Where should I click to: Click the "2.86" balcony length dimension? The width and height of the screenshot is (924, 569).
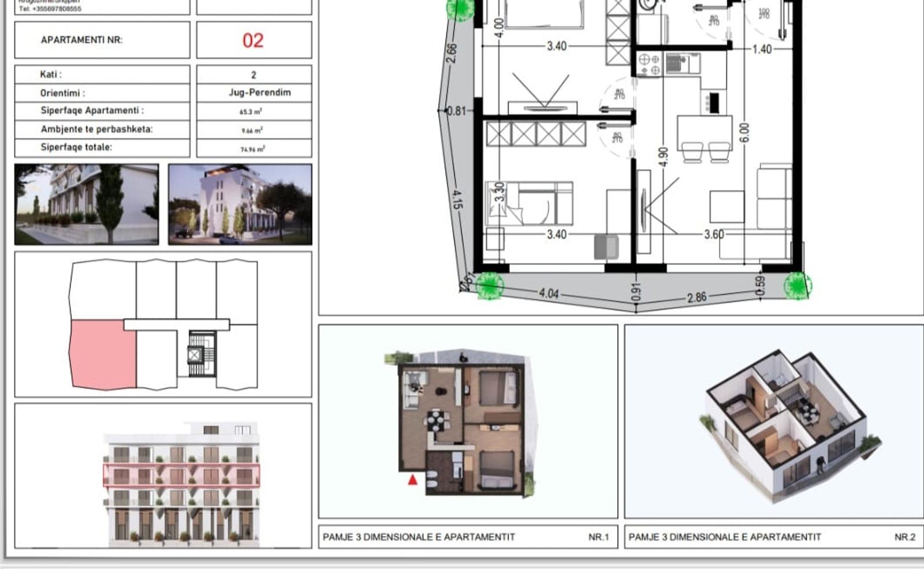pos(696,297)
